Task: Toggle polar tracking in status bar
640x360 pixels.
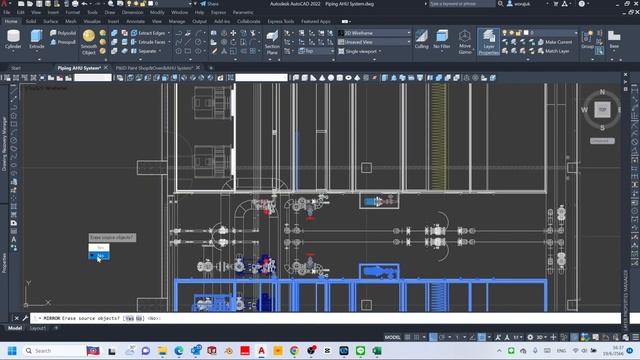Action: 442,337
